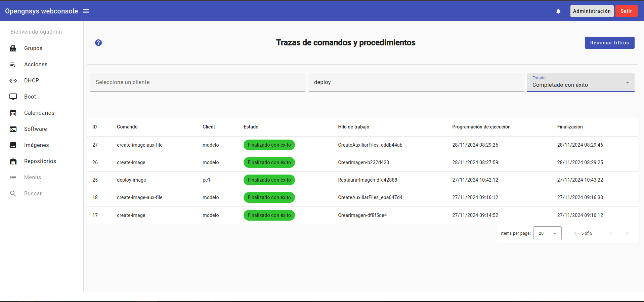644x302 pixels.
Task: Click the Acciones list icon
Action: pos(13,65)
